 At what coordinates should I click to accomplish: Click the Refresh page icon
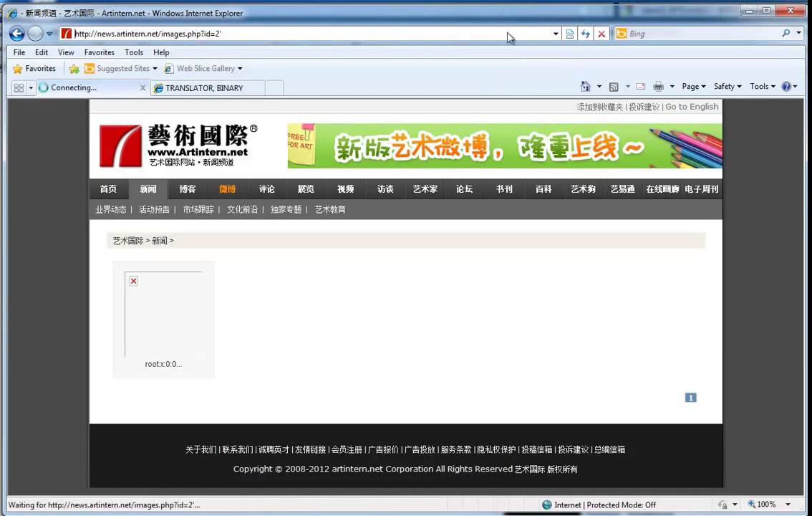coord(585,34)
